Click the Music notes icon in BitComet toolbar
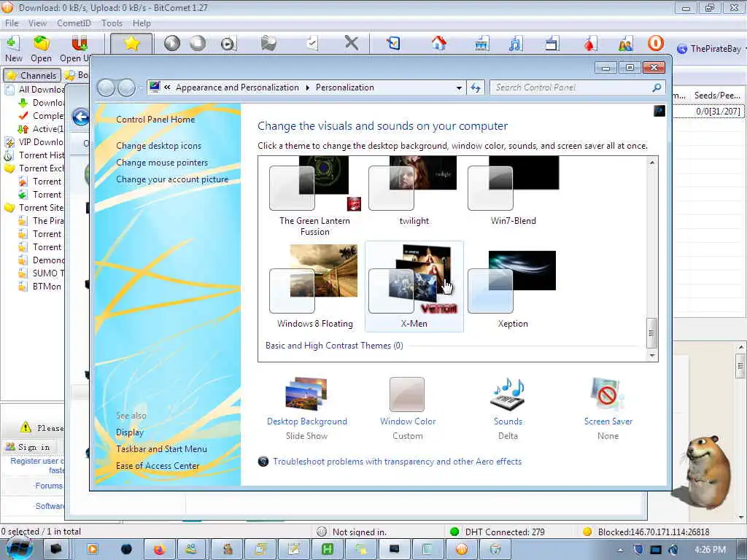This screenshot has width=747, height=560. point(515,44)
